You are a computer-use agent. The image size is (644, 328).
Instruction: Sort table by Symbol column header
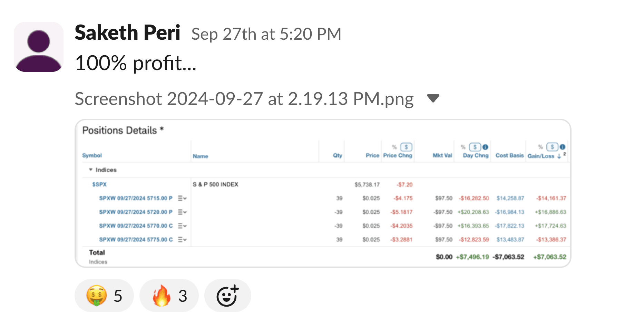click(92, 155)
